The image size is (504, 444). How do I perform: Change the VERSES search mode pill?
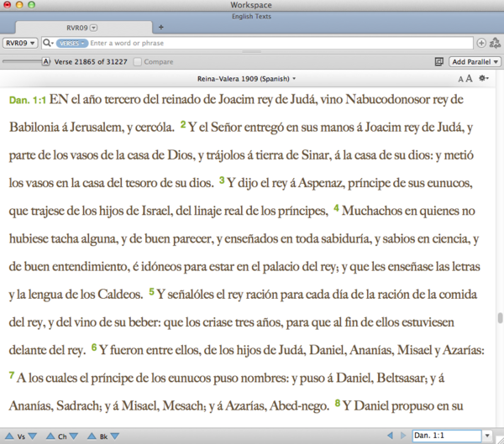click(x=72, y=43)
